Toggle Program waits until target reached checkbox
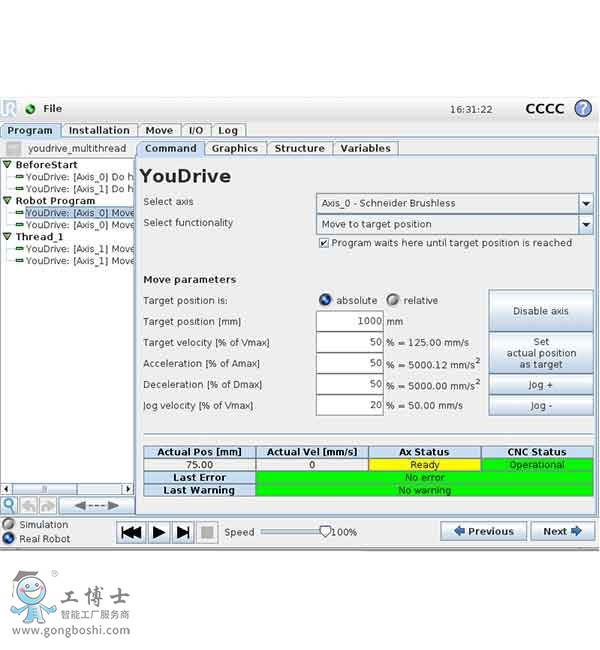The image size is (600, 650). [x=323, y=243]
